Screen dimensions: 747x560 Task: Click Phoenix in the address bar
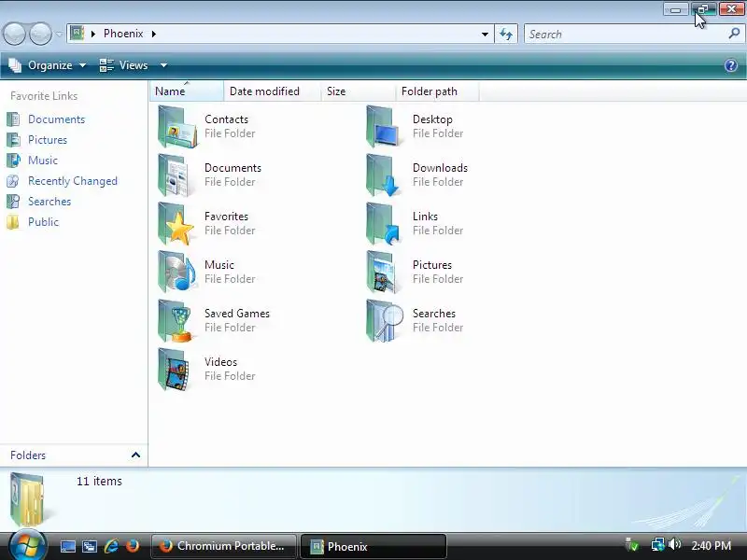click(123, 34)
